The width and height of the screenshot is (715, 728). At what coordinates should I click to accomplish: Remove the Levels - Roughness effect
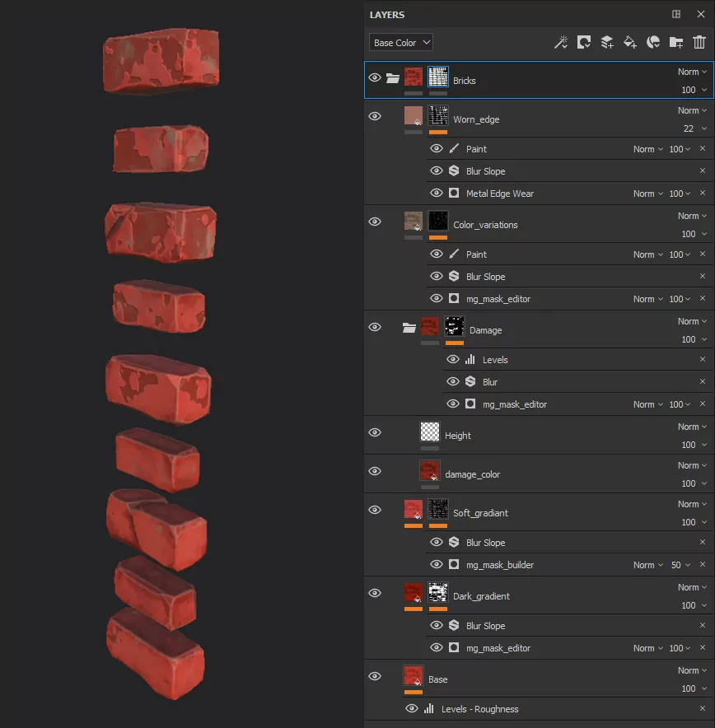click(703, 708)
